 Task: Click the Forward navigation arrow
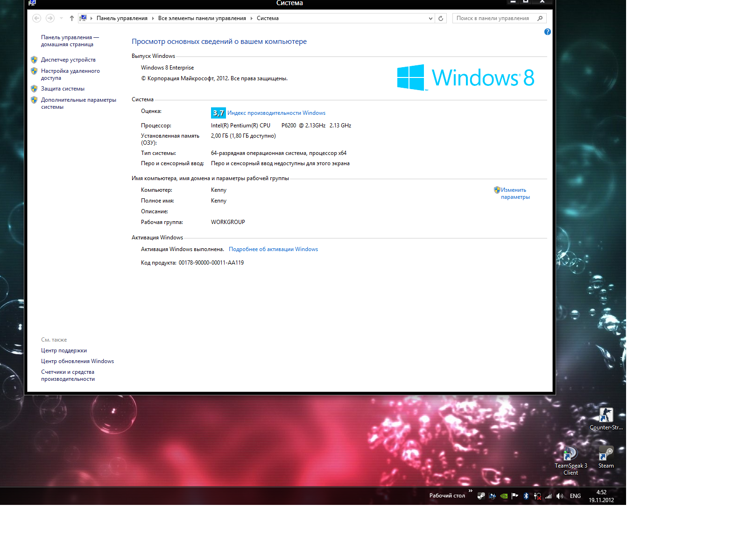[x=50, y=18]
